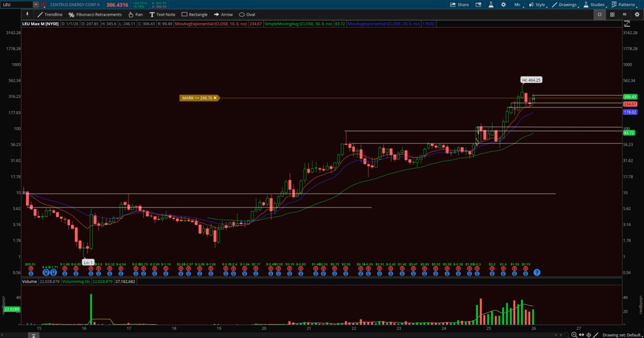
Task: Click LEU Max M [NYSE] chart label
Action: pyautogui.click(x=41, y=24)
